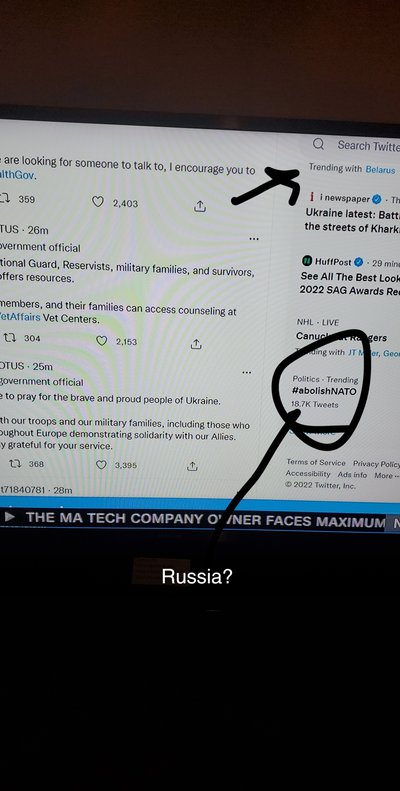Viewport: 400px width, 791px height.
Task: Open more options on the 26m tweet
Action: (254, 238)
